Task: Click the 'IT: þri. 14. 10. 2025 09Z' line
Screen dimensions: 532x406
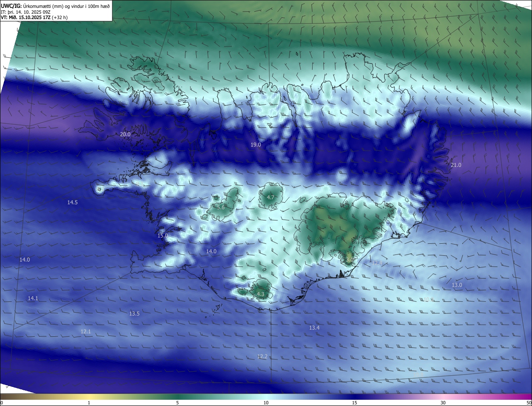Action: coord(26,12)
